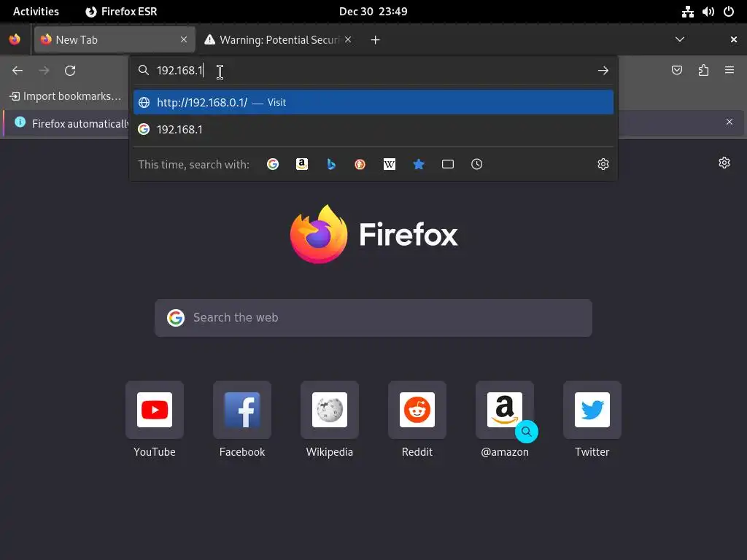Viewport: 747px width, 560px height.
Task: Click the info icon in notification bar
Action: (20, 122)
